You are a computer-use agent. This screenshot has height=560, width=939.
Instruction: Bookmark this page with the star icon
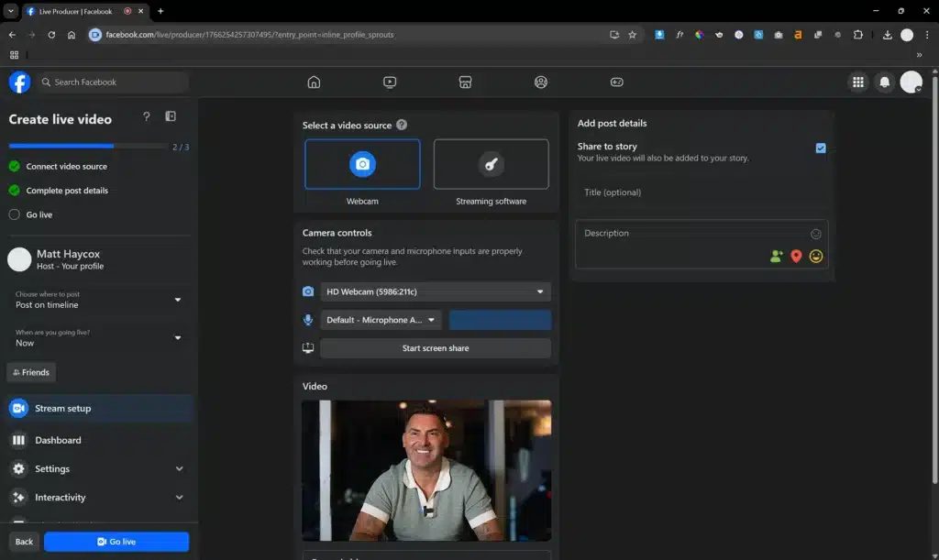click(x=633, y=35)
